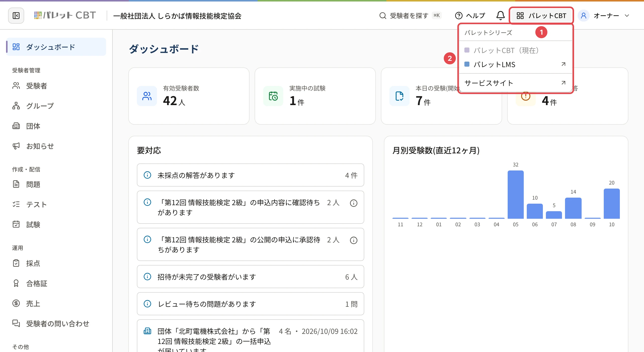Click info icon right of 確認待ち row
The height and width of the screenshot is (352, 644).
[354, 203]
